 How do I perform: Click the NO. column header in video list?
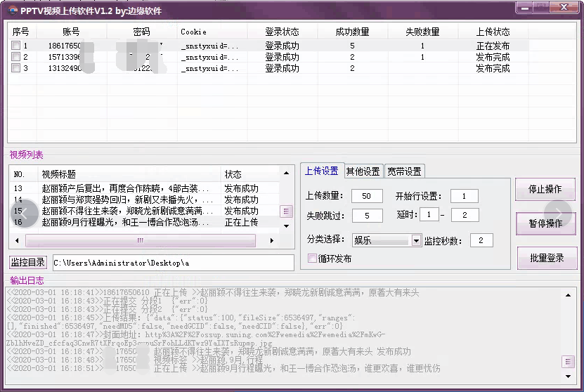click(x=23, y=174)
